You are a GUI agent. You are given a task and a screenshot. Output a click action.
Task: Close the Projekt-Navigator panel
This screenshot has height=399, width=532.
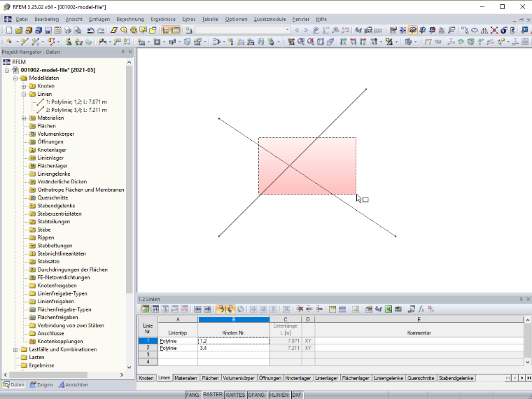click(x=130, y=52)
